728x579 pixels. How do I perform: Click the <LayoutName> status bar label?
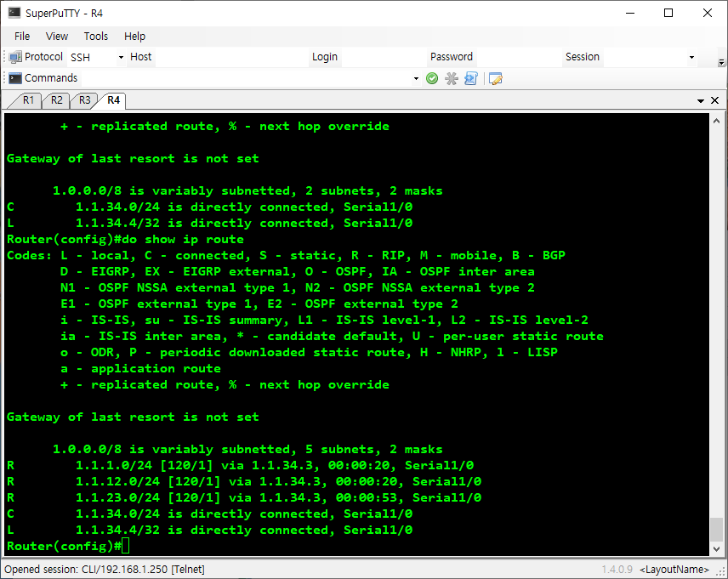click(674, 570)
